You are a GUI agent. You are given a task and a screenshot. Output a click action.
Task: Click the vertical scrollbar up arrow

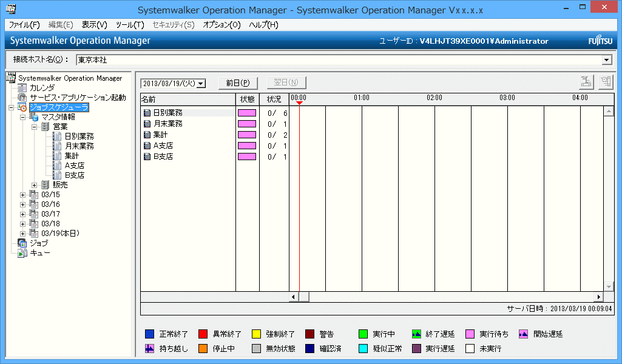pyautogui.click(x=609, y=111)
